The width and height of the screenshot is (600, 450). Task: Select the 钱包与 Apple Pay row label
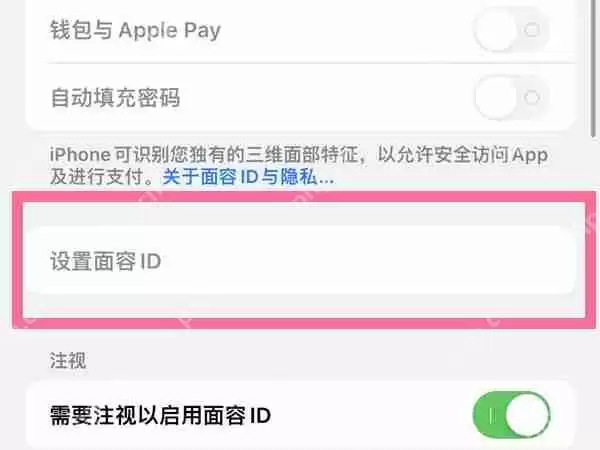(135, 31)
